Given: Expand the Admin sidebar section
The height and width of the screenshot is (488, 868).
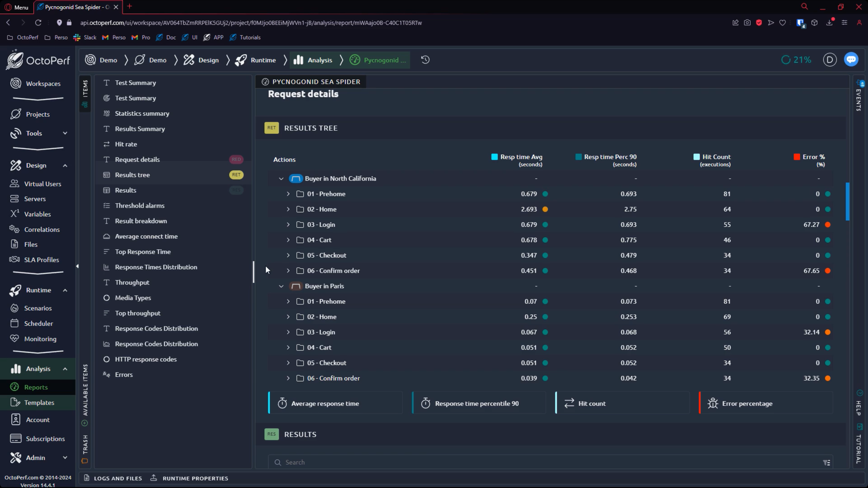Looking at the screenshot, I should (65, 457).
